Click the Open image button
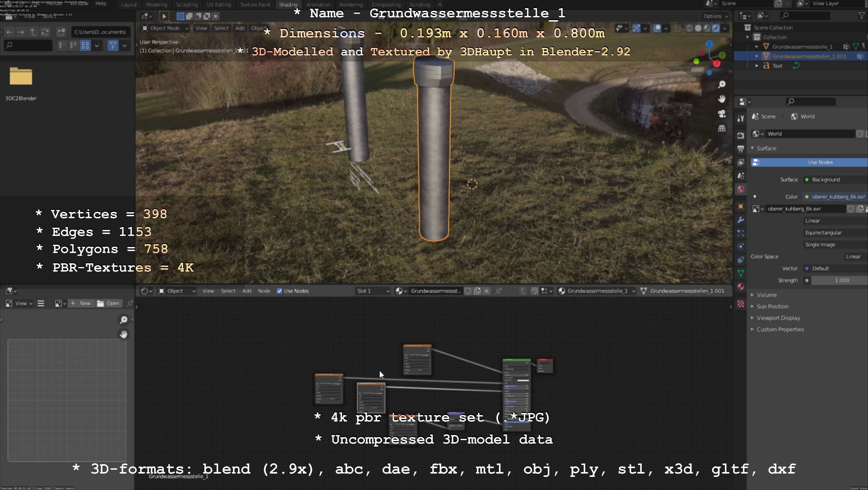 pyautogui.click(x=109, y=303)
